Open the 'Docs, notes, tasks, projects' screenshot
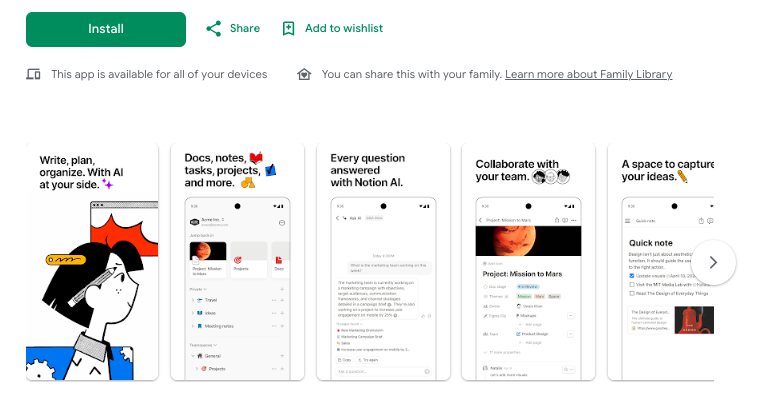Screen dimensions: 758x402 pos(237,262)
